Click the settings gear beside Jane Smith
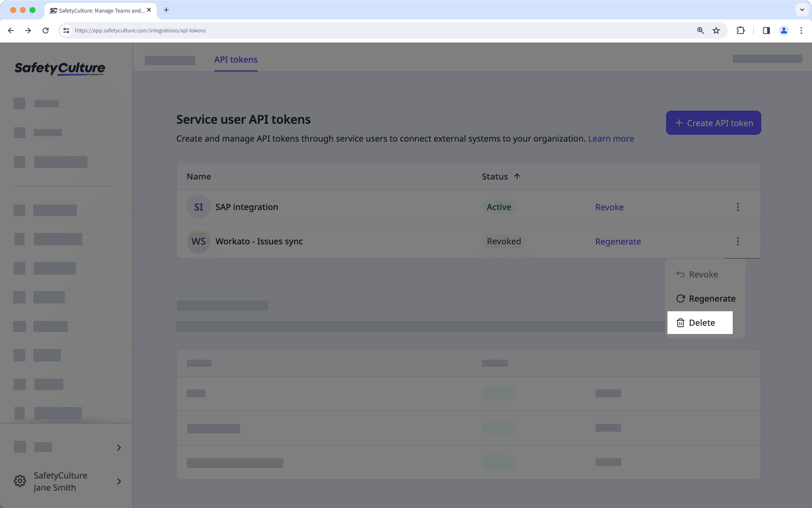 point(19,480)
